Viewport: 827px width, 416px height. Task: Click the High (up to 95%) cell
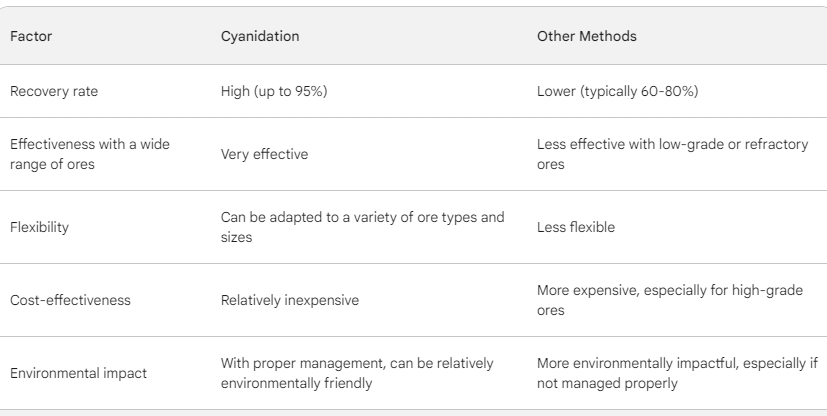(x=274, y=91)
